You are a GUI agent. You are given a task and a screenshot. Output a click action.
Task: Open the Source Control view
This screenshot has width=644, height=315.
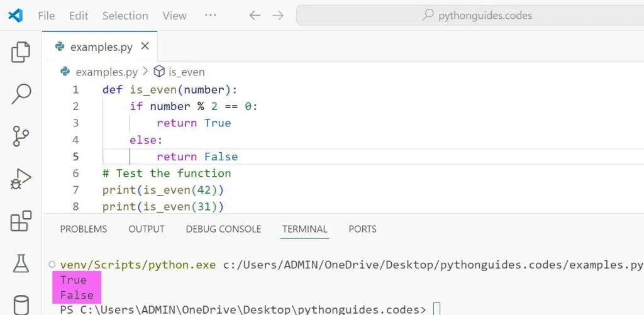click(21, 136)
